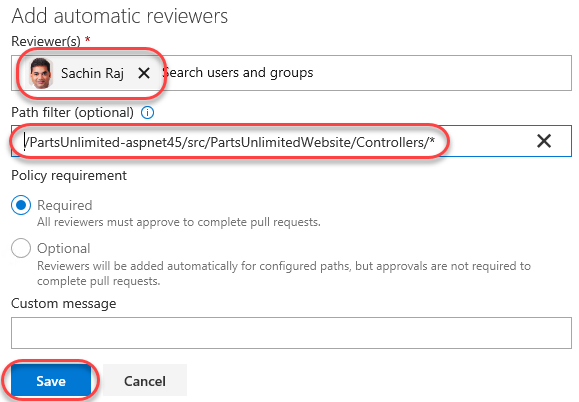579x402 pixels.
Task: Cancel adding automatic reviewers
Action: pyautogui.click(x=145, y=381)
